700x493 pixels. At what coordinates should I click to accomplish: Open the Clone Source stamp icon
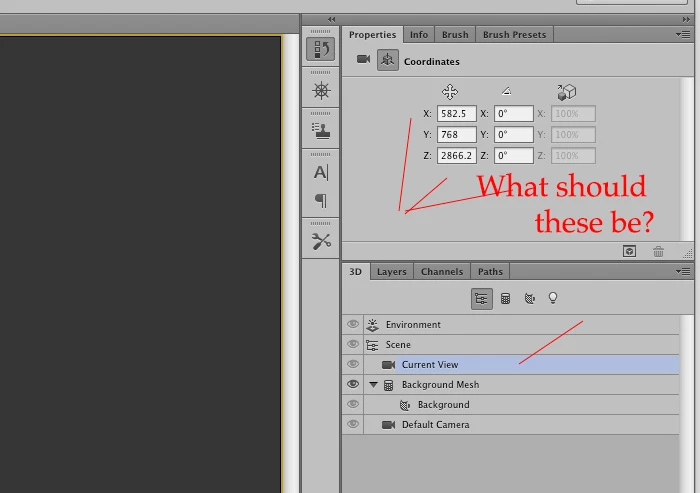point(321,131)
